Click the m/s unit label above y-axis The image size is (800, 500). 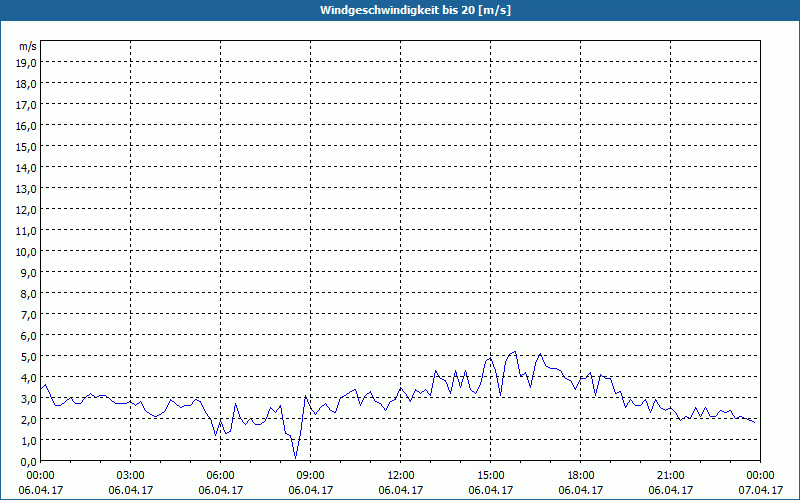(x=28, y=46)
